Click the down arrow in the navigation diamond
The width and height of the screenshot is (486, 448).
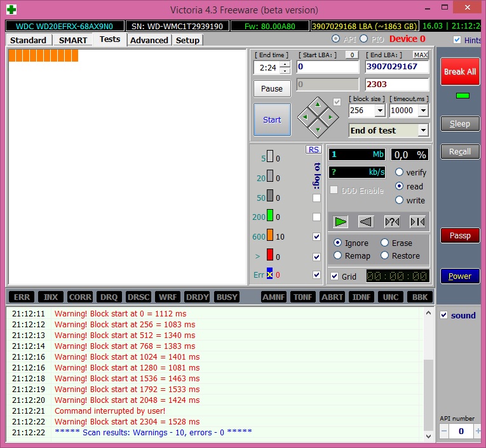[x=318, y=130]
